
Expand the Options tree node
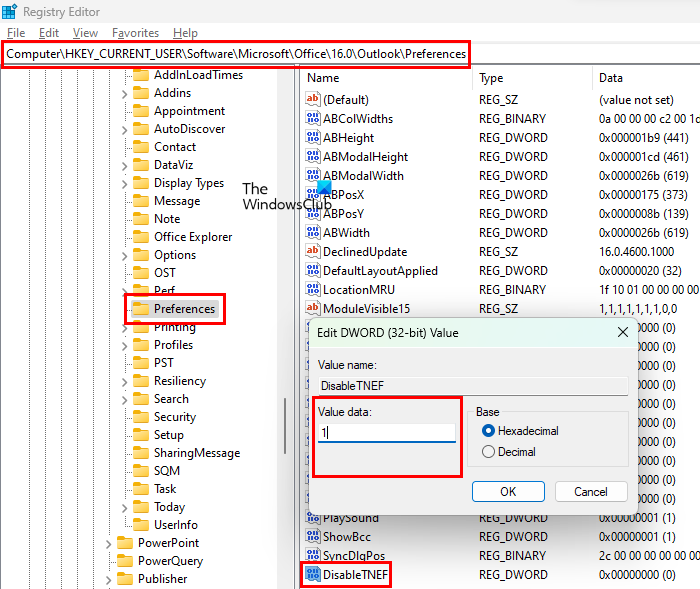(125, 256)
